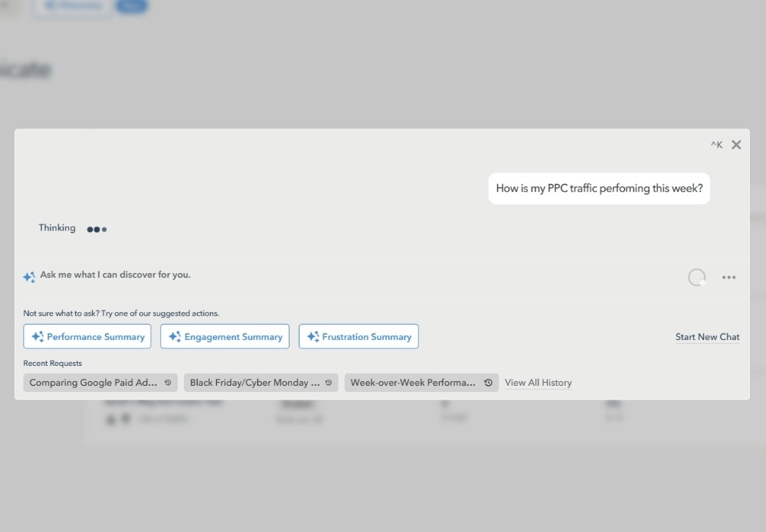Close the AI assistant panel with the X

click(736, 144)
